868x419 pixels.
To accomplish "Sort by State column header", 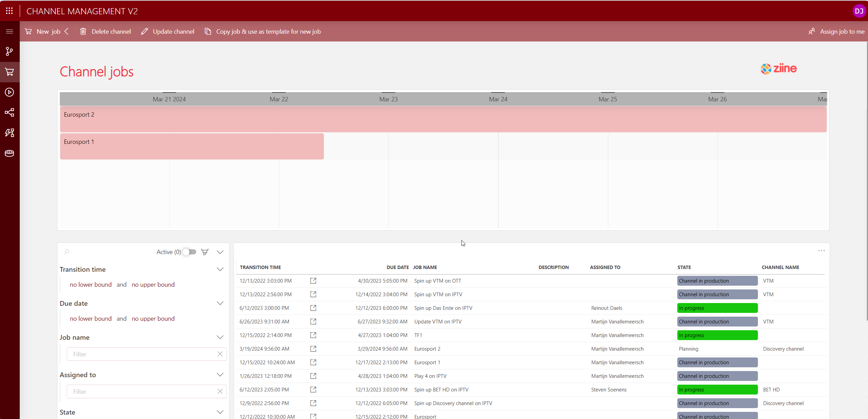I will (x=684, y=267).
